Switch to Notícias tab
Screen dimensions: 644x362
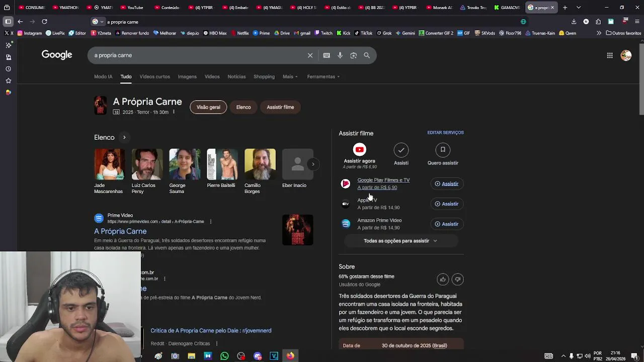pyautogui.click(x=236, y=77)
